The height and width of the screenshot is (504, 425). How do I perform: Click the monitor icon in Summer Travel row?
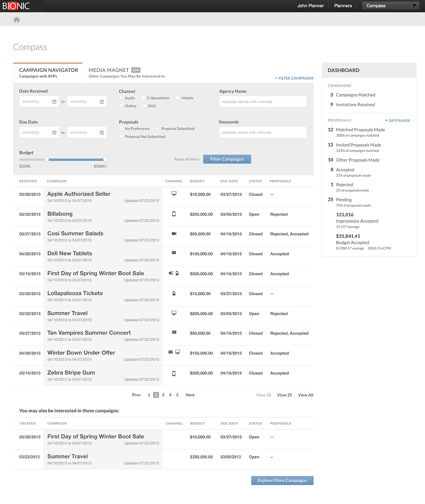click(174, 313)
